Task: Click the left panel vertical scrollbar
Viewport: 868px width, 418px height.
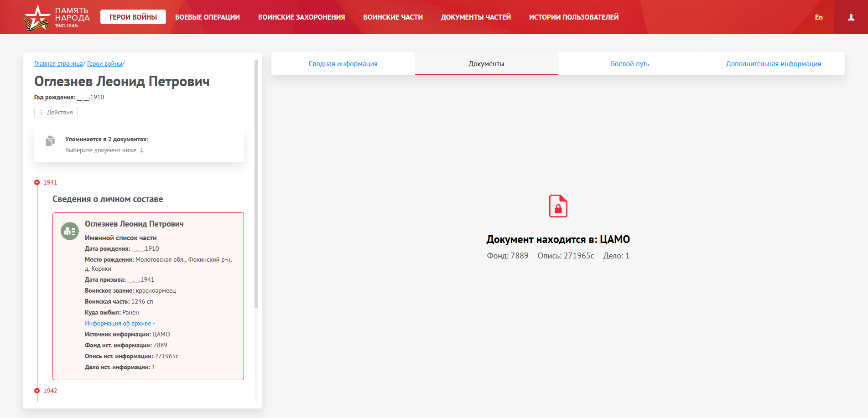Action: pyautogui.click(x=256, y=182)
